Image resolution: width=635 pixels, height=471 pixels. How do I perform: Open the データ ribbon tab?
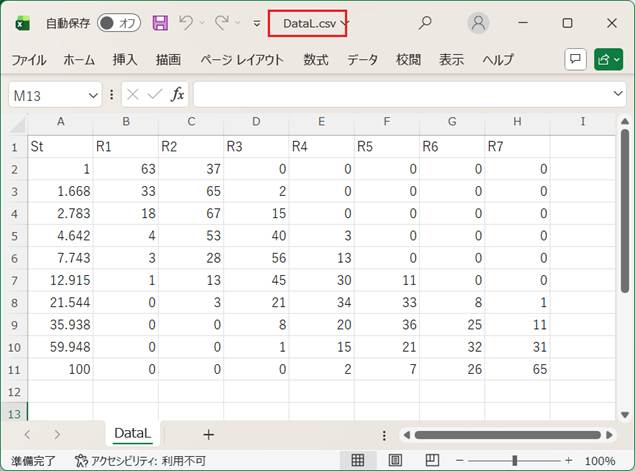tap(362, 60)
